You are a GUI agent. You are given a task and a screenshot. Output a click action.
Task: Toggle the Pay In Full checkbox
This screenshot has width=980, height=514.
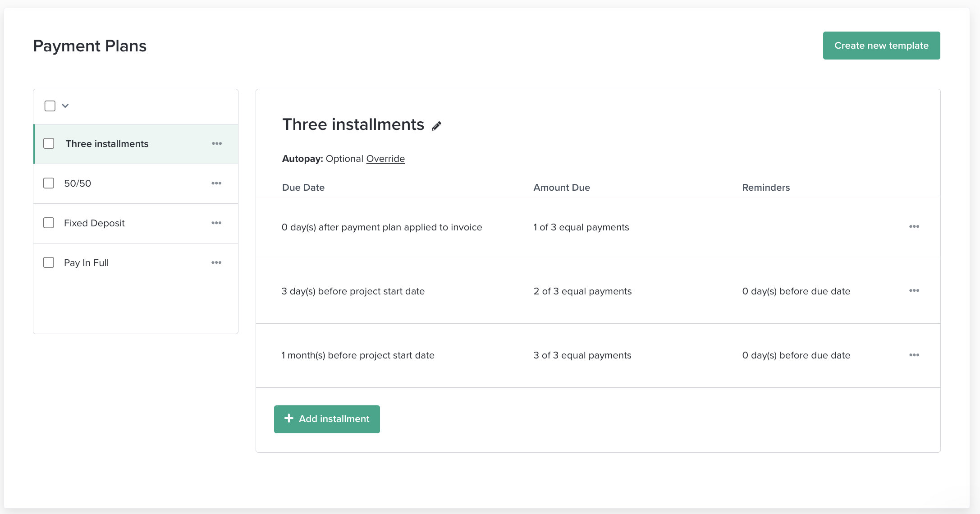coord(49,262)
